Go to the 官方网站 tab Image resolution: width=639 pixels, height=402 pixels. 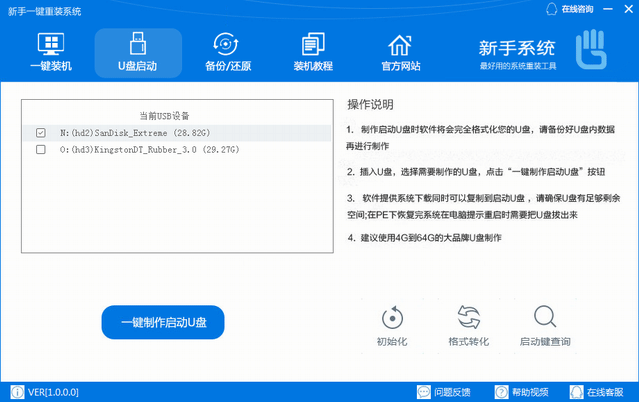[x=401, y=53]
